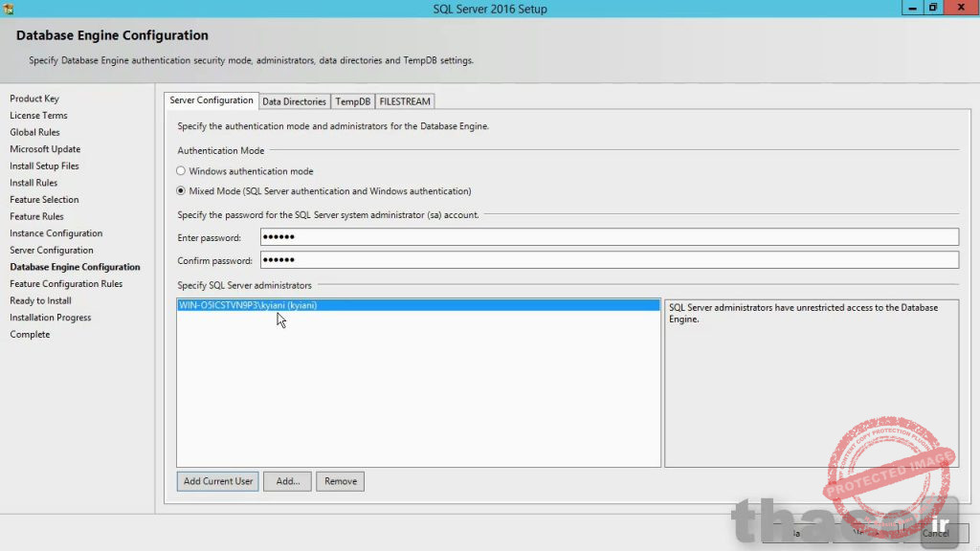
Task: Navigate to Instance Configuration
Action: pos(56,232)
